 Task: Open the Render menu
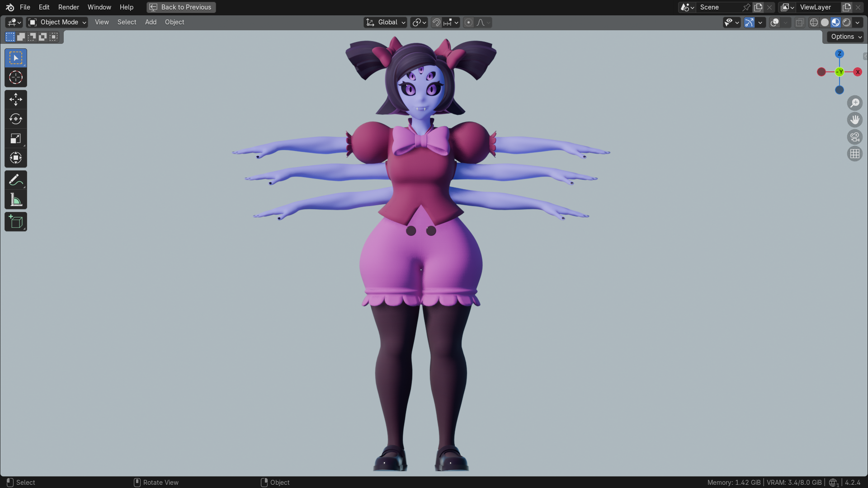click(68, 7)
